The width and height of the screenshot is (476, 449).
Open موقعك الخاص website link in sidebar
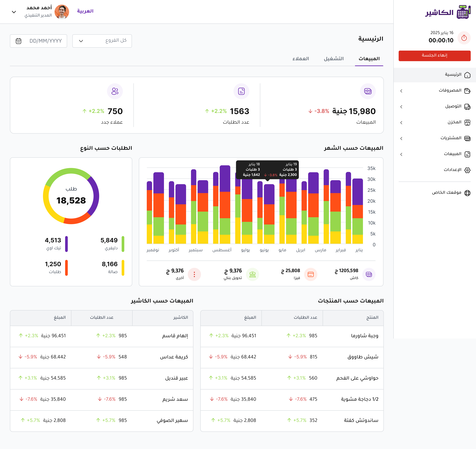[447, 193]
